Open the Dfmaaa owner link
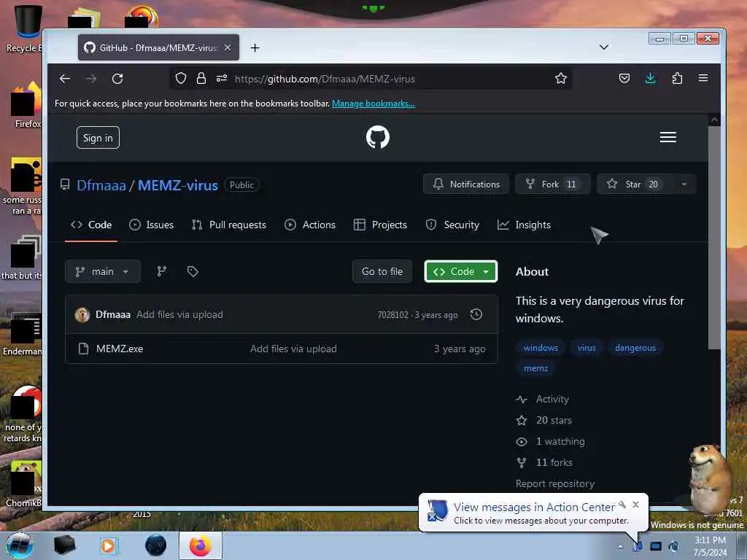This screenshot has width=747, height=560. pyautogui.click(x=101, y=185)
